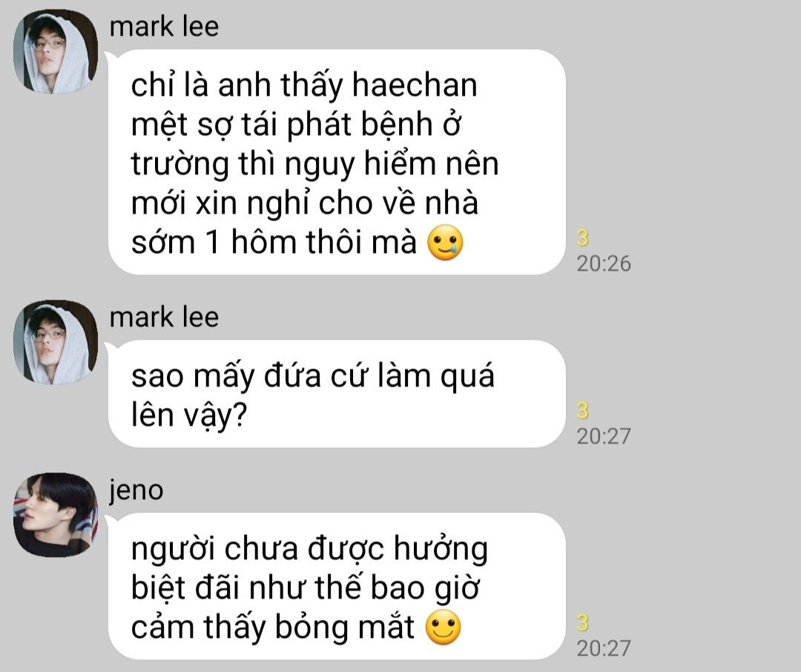Tap the words 'lên vậy?' in the second message
Viewport: 801px width, 672px height.
coord(190,415)
